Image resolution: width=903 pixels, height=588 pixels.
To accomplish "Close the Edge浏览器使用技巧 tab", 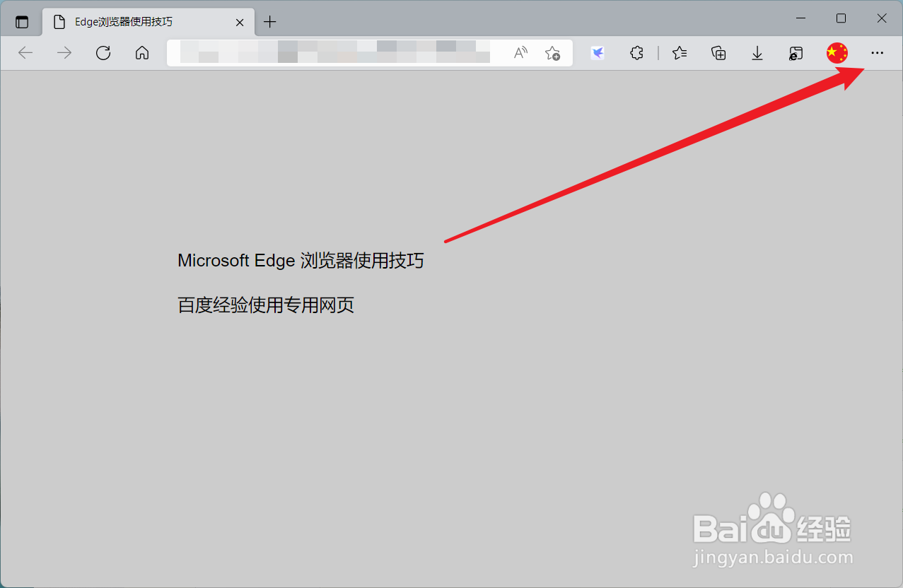I will [x=240, y=22].
